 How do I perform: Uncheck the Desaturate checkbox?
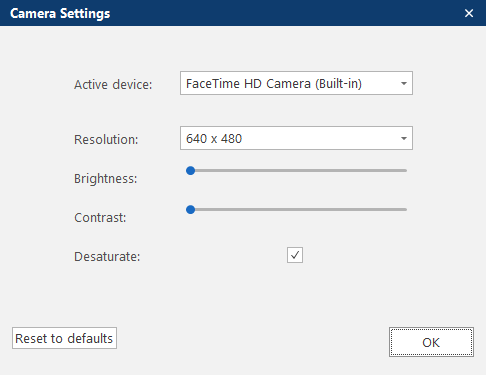click(x=295, y=255)
